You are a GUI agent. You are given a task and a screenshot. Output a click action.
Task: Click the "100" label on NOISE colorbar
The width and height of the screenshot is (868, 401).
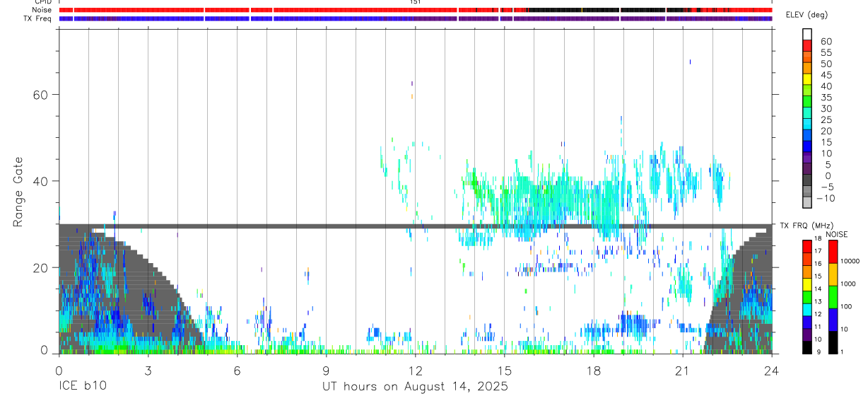coord(846,306)
